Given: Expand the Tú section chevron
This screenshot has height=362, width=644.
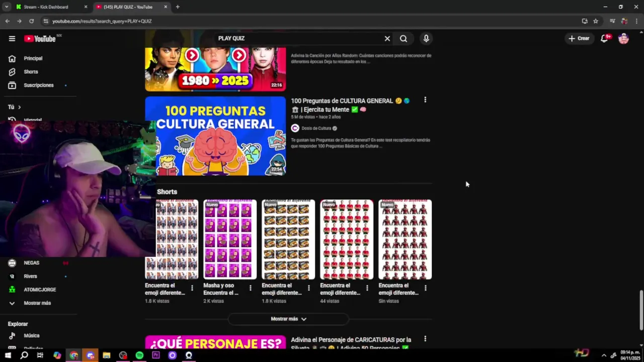Looking at the screenshot, I should pyautogui.click(x=19, y=107).
